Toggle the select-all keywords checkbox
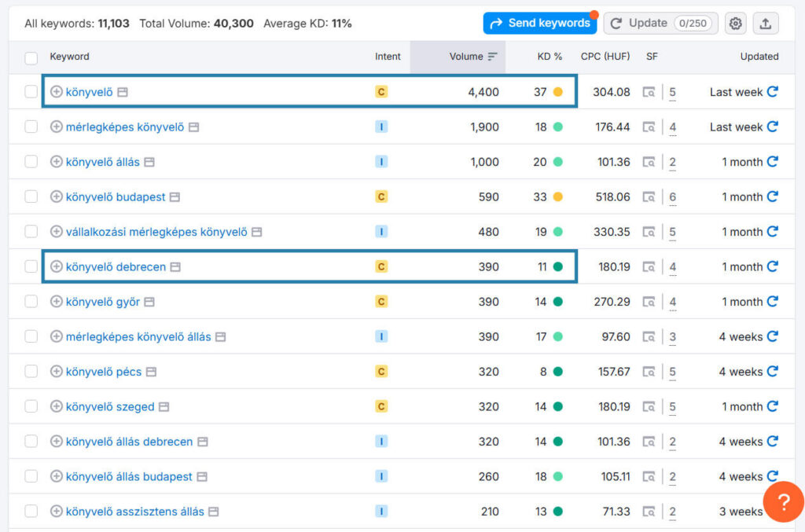805x532 pixels. click(x=31, y=57)
